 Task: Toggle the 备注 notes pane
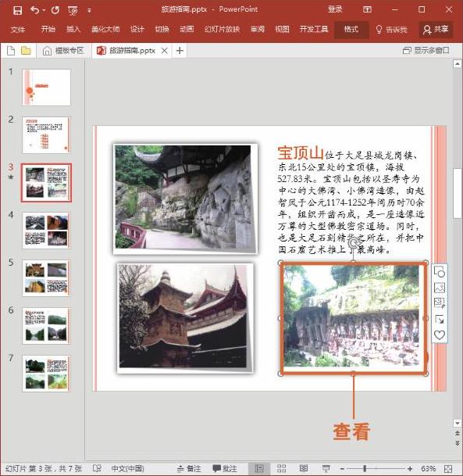(x=189, y=468)
